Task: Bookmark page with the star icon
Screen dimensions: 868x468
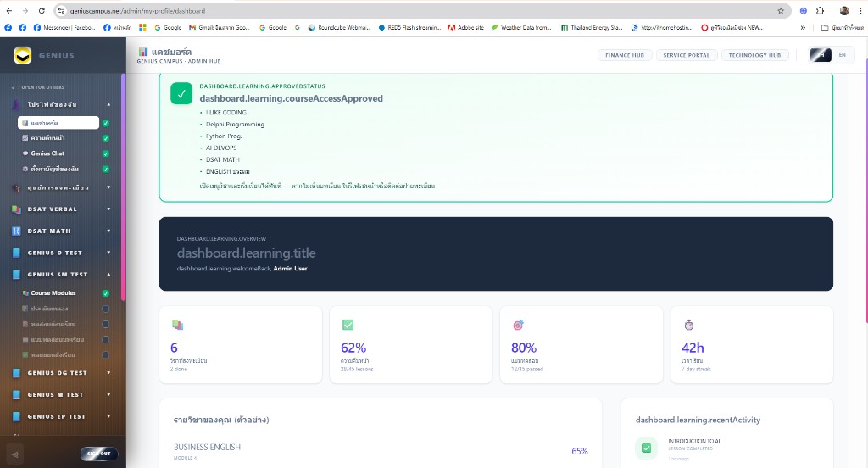Action: pos(781,10)
